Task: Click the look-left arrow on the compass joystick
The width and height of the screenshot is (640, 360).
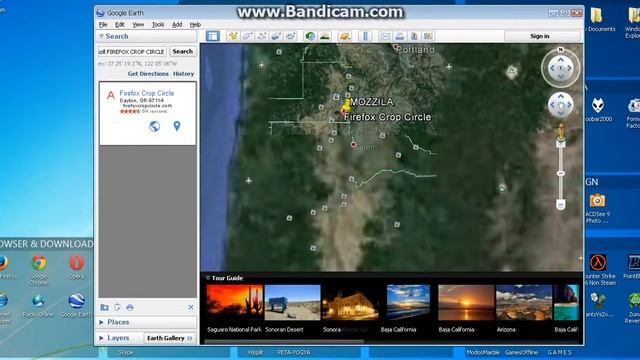Action: tap(552, 68)
